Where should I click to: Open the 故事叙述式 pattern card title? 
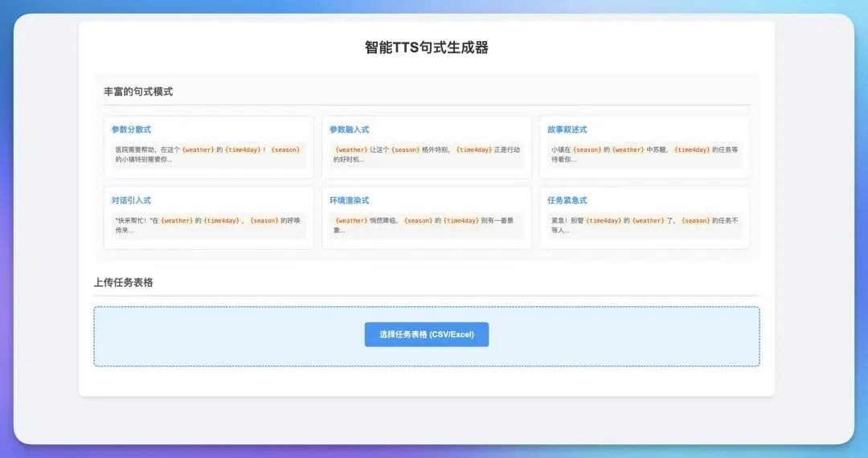pos(567,129)
